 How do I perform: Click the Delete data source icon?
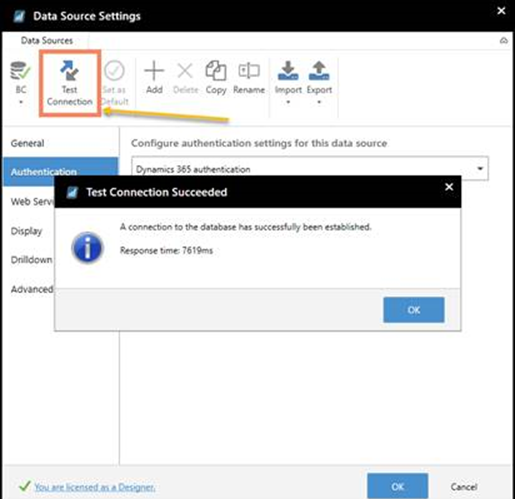(x=185, y=71)
